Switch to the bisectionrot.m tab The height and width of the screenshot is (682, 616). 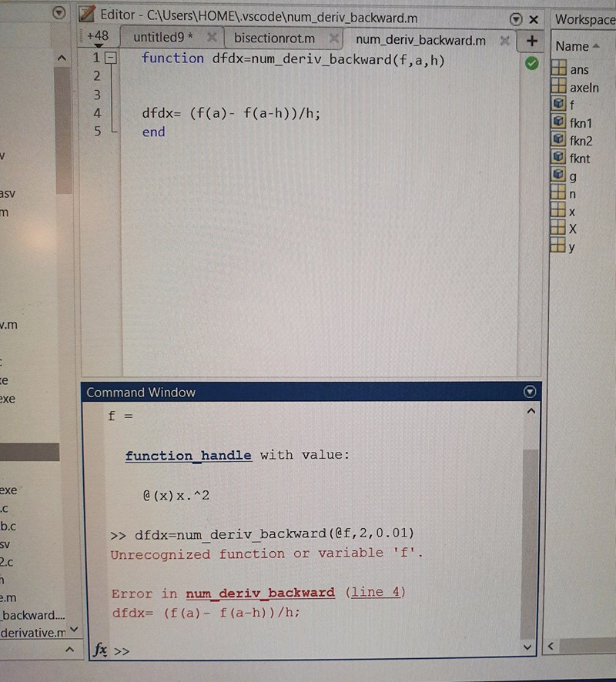(x=273, y=38)
